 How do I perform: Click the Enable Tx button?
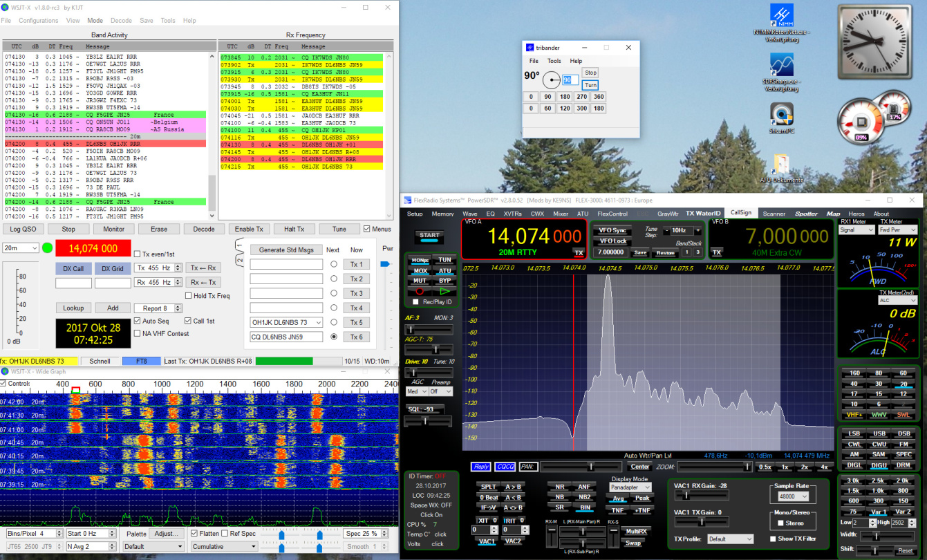point(249,229)
